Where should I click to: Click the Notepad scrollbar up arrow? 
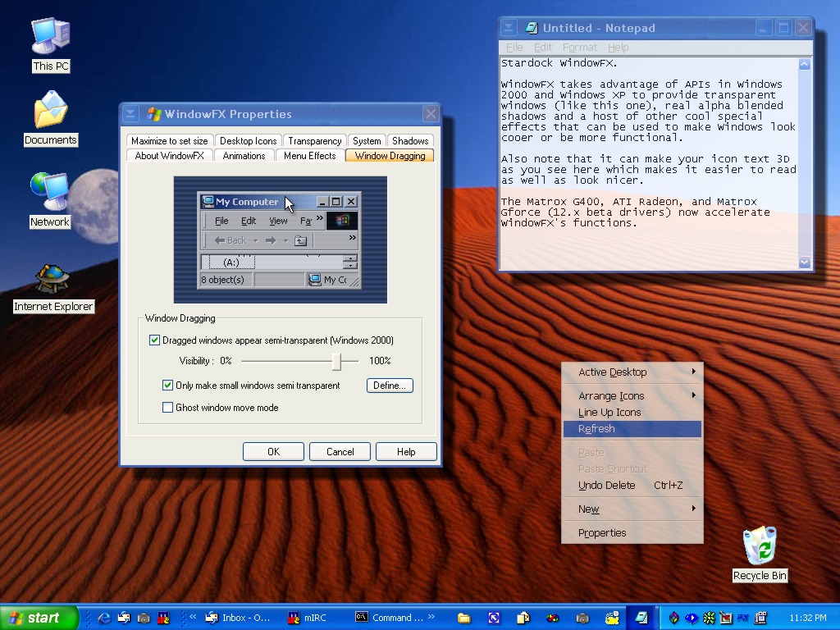pos(805,64)
